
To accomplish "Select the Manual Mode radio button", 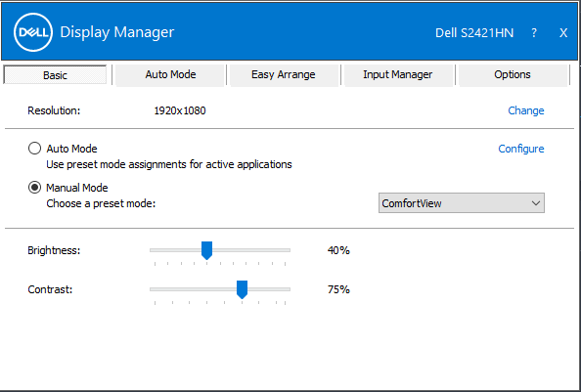I will (34, 188).
